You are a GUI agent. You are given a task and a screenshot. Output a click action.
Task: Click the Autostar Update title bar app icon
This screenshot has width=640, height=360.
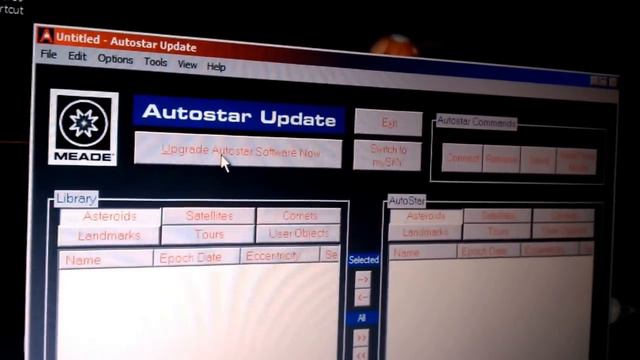45,36
